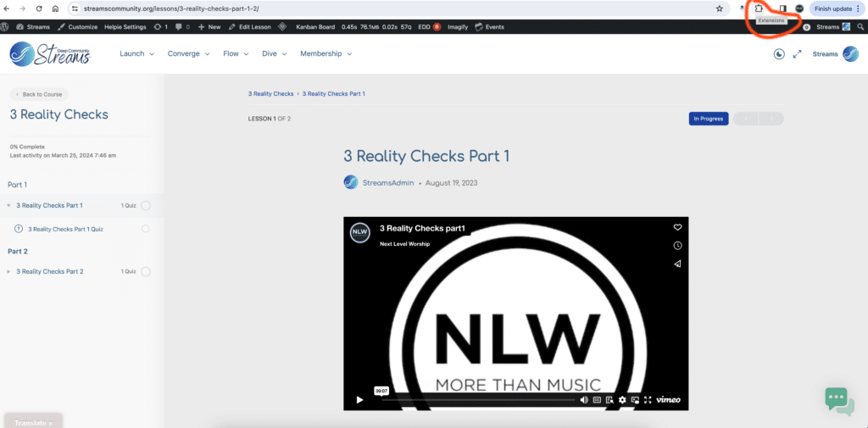Image resolution: width=868 pixels, height=428 pixels.
Task: Toggle dark mode moon icon
Action: pyautogui.click(x=779, y=54)
